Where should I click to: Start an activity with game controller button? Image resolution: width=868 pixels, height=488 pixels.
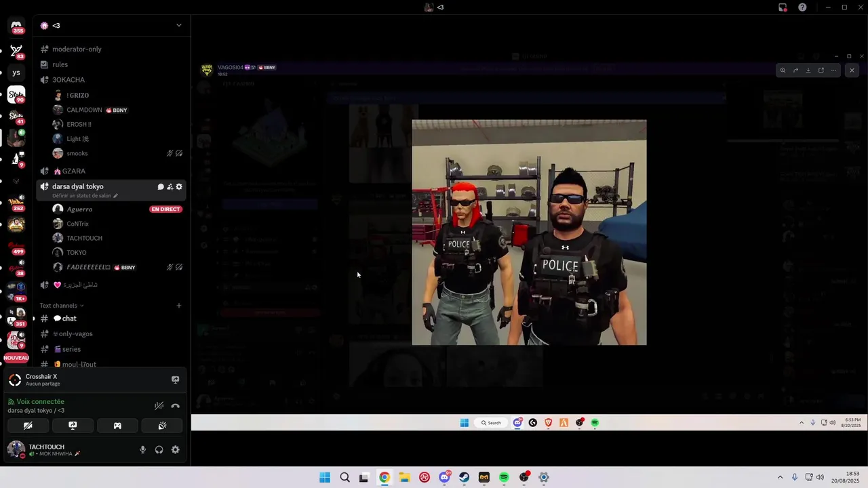117,426
